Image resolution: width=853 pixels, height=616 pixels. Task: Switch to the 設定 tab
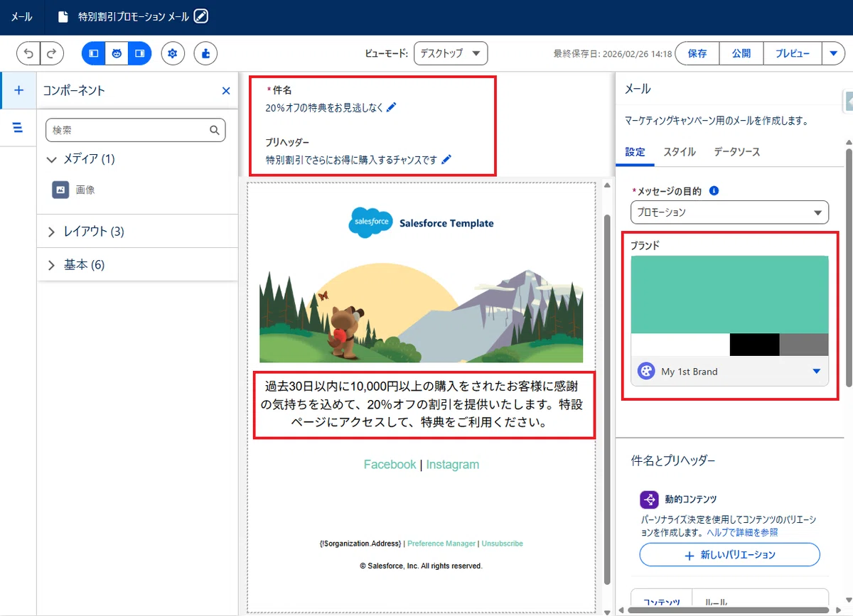(635, 152)
